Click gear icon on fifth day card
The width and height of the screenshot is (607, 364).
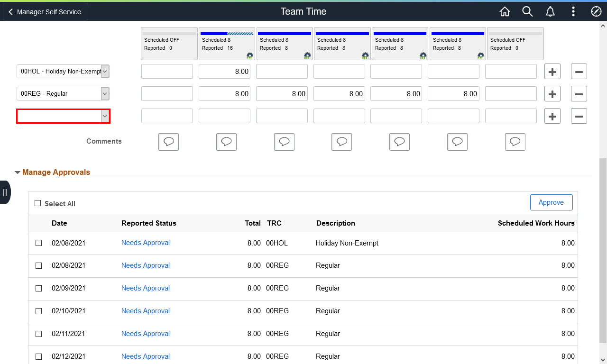[x=423, y=55]
